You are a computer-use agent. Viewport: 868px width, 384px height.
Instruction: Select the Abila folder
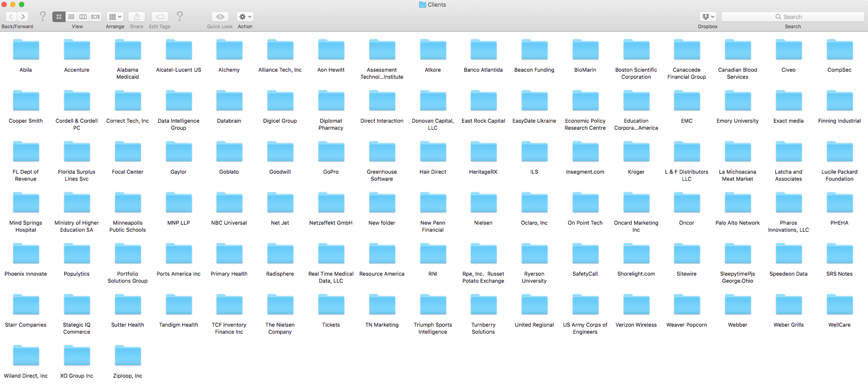click(26, 49)
